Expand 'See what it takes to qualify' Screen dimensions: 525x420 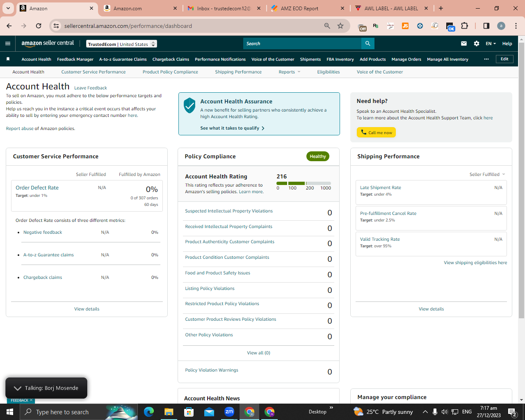(232, 128)
